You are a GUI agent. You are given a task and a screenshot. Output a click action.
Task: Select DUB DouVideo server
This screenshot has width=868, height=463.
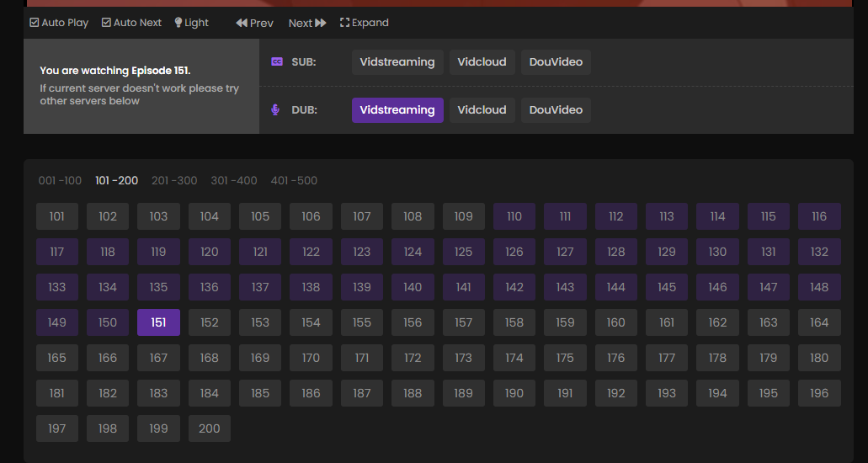click(x=556, y=110)
